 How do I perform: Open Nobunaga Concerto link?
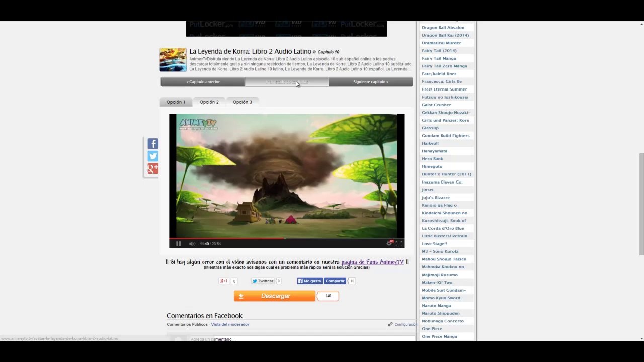443,321
